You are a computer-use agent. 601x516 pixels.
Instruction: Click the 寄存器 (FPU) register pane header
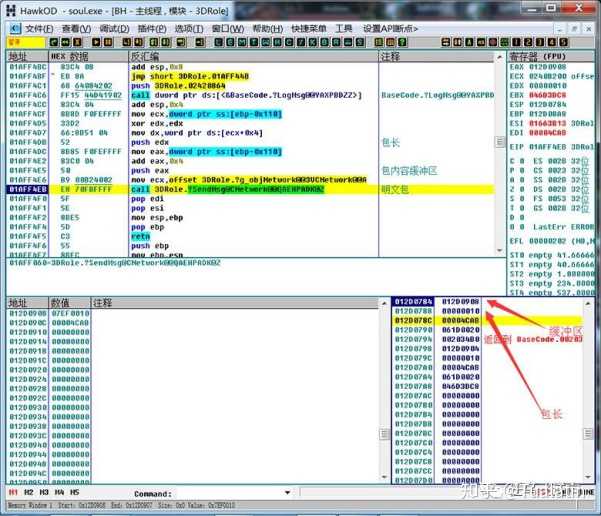coord(551,56)
